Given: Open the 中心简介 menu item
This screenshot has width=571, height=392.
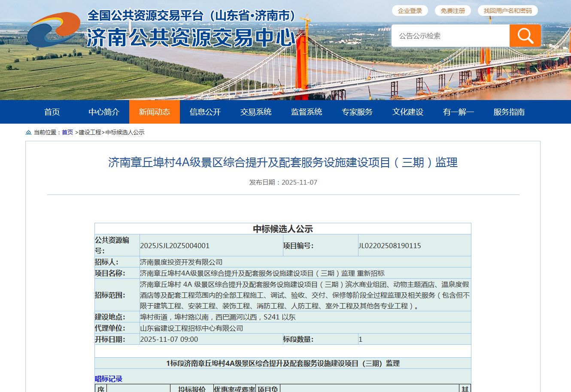Looking at the screenshot, I should click(104, 112).
